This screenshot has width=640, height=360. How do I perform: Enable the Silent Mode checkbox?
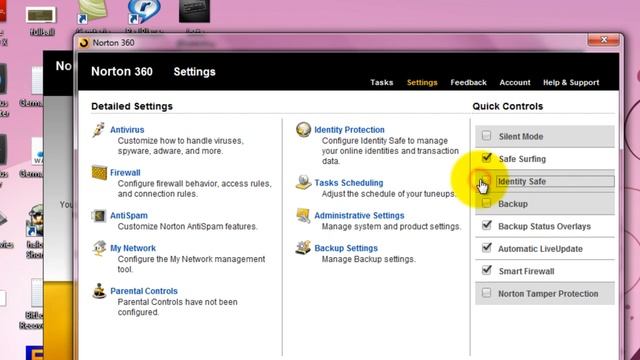pos(486,136)
